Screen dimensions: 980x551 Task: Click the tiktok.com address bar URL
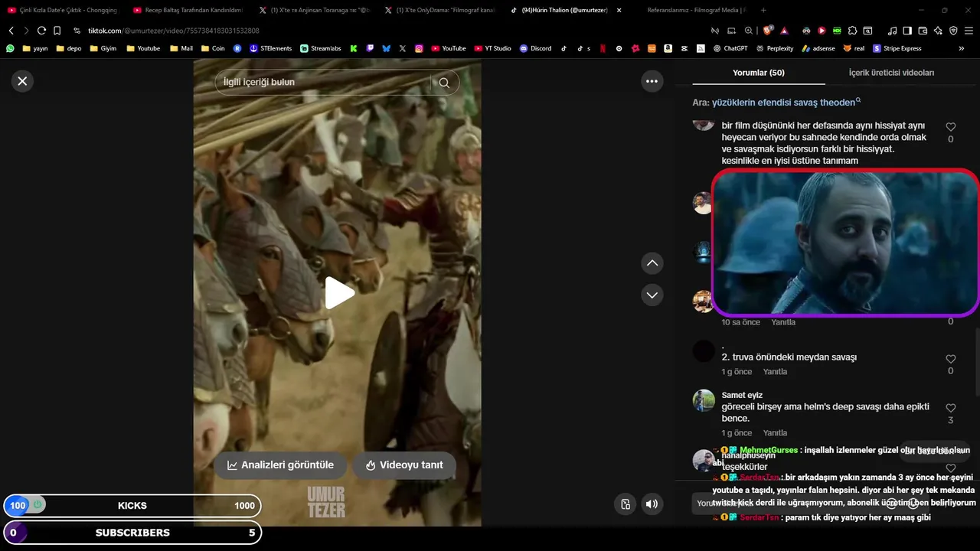click(173, 31)
